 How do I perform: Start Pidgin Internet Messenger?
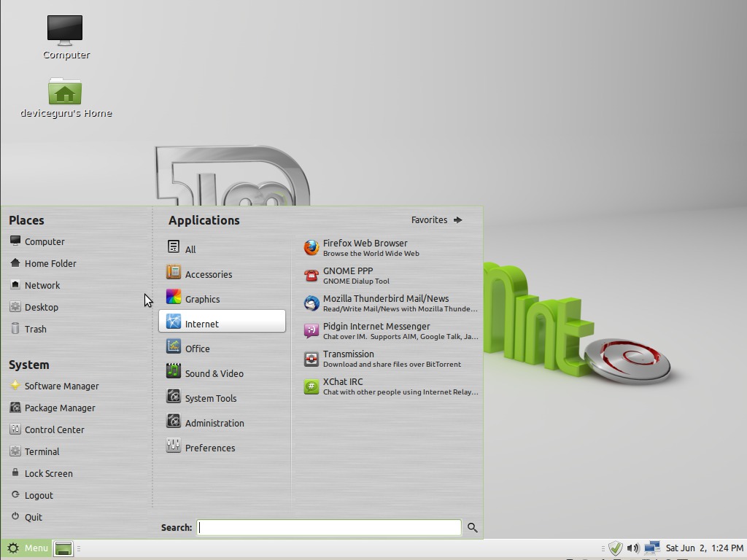391,330
